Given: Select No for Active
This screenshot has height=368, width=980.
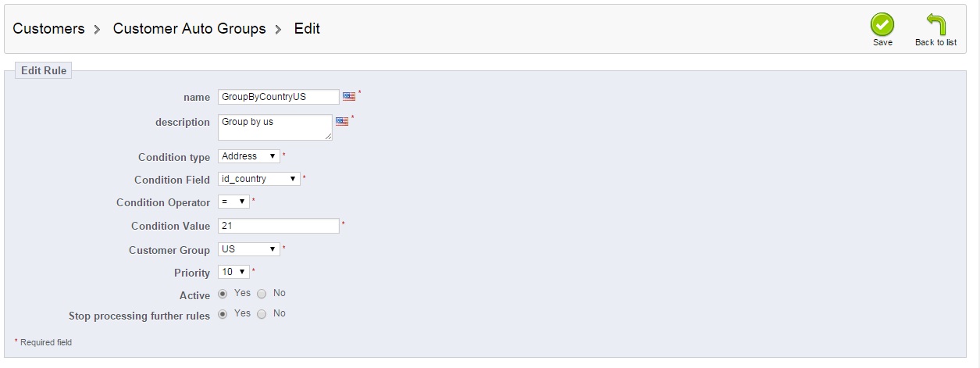Looking at the screenshot, I should coord(262,294).
